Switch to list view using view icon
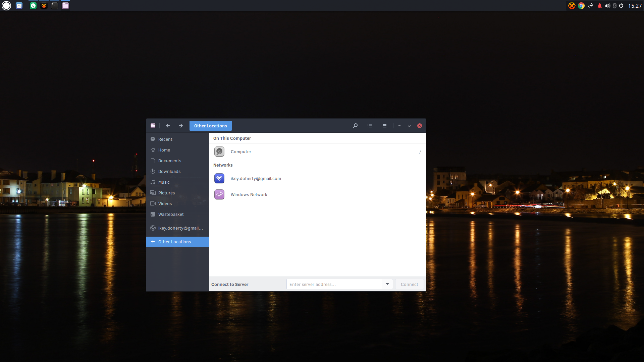This screenshot has width=644, height=362. [x=370, y=126]
